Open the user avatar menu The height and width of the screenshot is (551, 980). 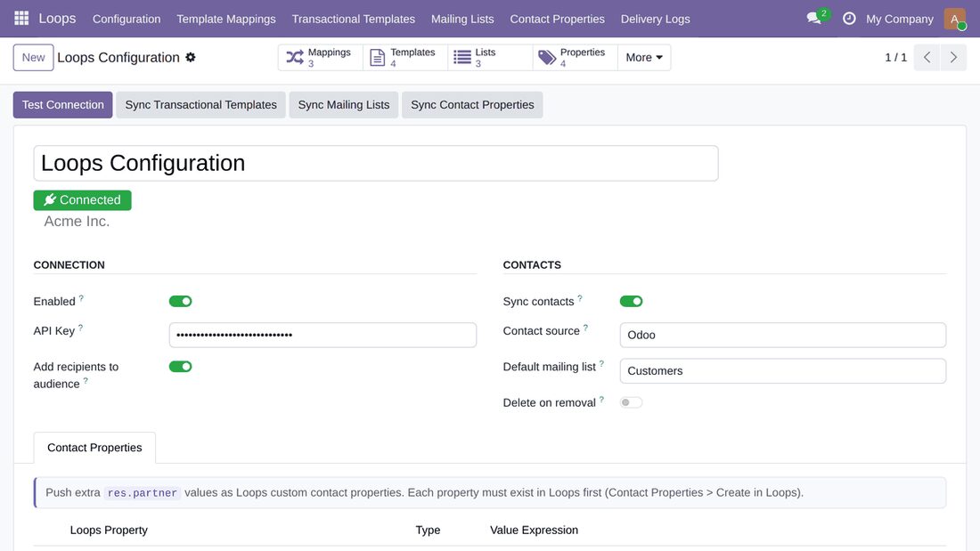click(955, 19)
